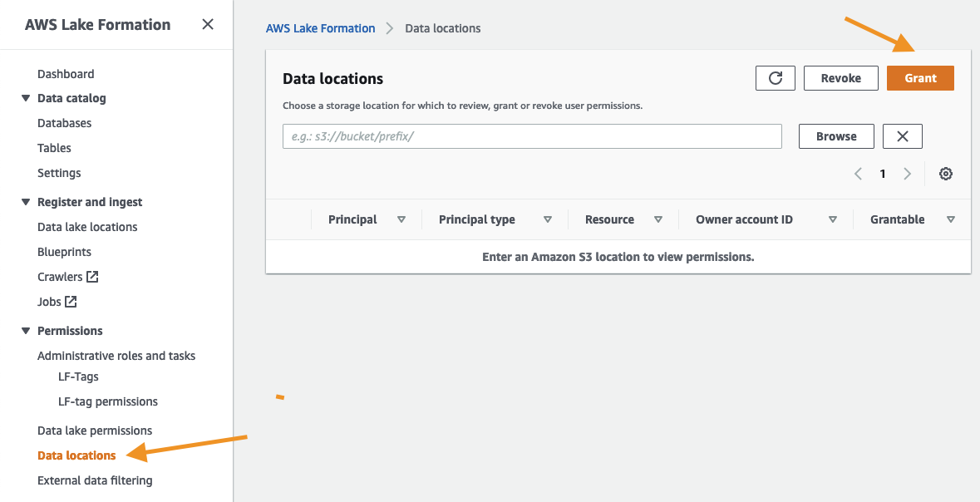The width and height of the screenshot is (980, 502).
Task: Open Data lake permissions page
Action: [x=95, y=431]
